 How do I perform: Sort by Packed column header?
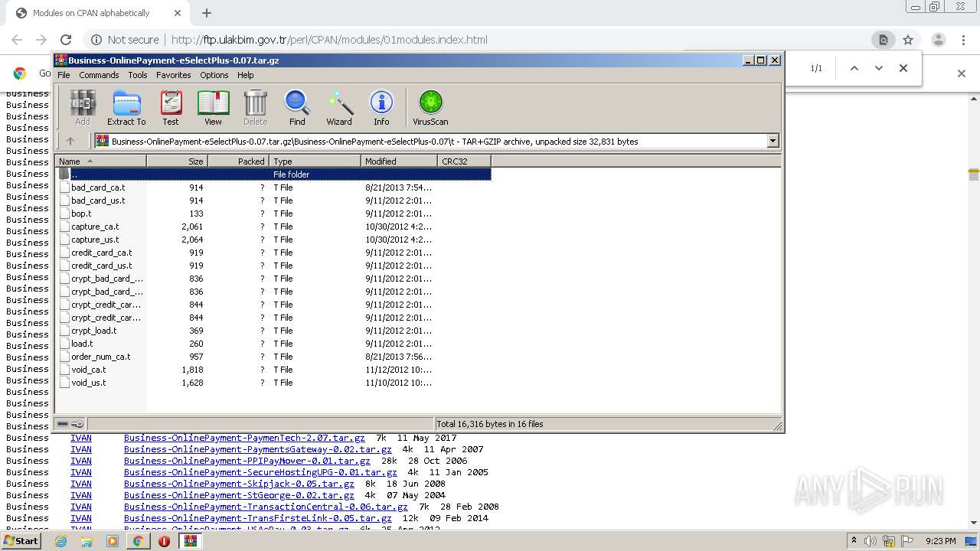tap(238, 161)
